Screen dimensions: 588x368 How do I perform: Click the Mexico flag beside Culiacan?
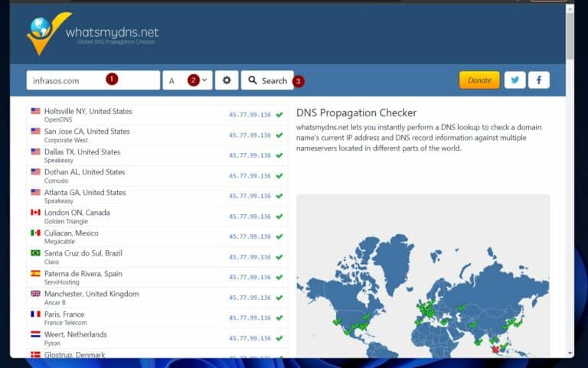click(x=36, y=233)
